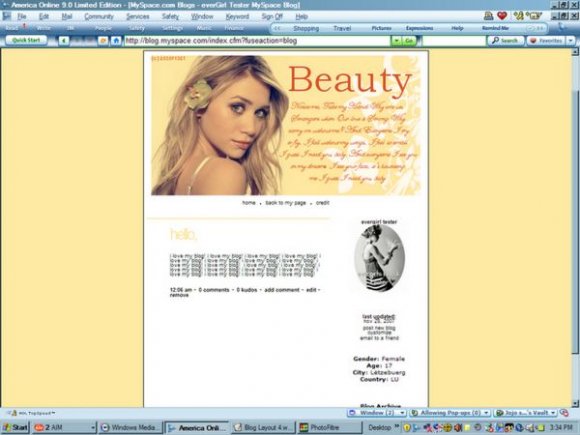Click the credit link under banner

point(323,203)
